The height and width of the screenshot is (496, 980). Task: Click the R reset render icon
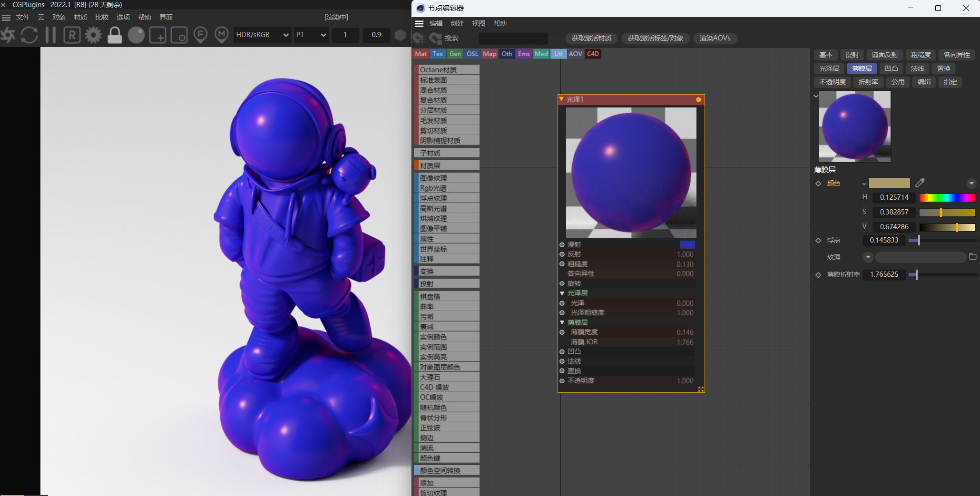(72, 35)
